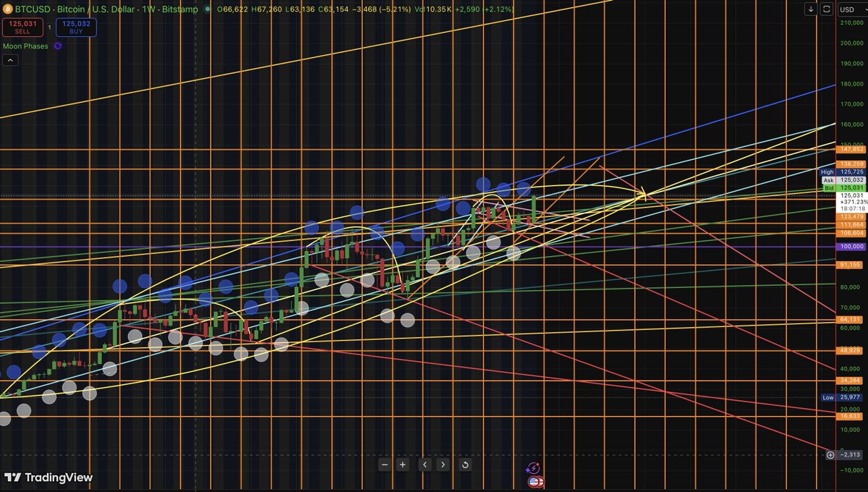Click the 64,131 orange price label
Image resolution: width=868 pixels, height=492 pixels.
851,319
